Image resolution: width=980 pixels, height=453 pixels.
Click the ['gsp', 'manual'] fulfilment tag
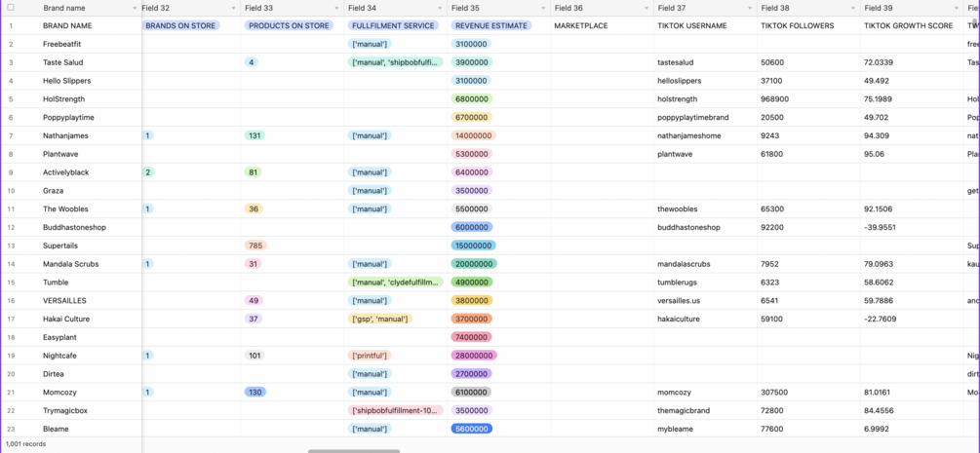[380, 319]
